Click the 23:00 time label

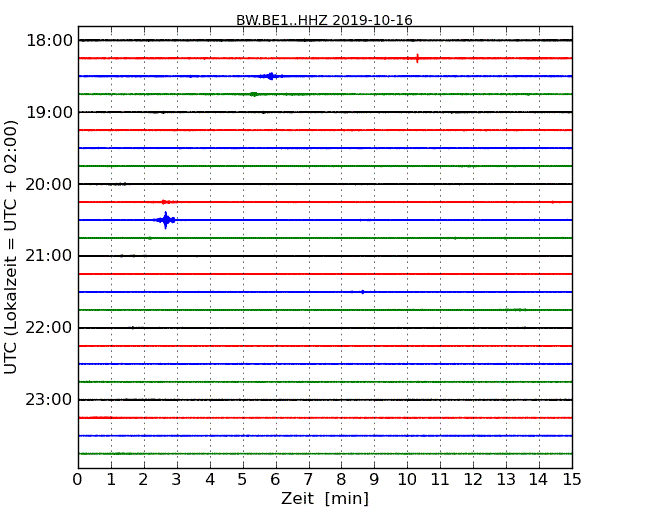pyautogui.click(x=49, y=400)
